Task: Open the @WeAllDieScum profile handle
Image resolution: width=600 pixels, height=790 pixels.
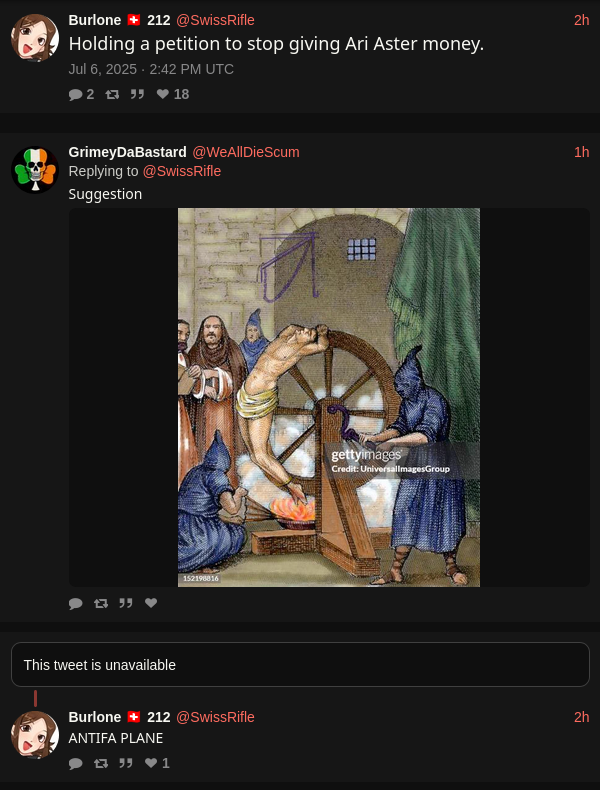Action: click(x=246, y=152)
